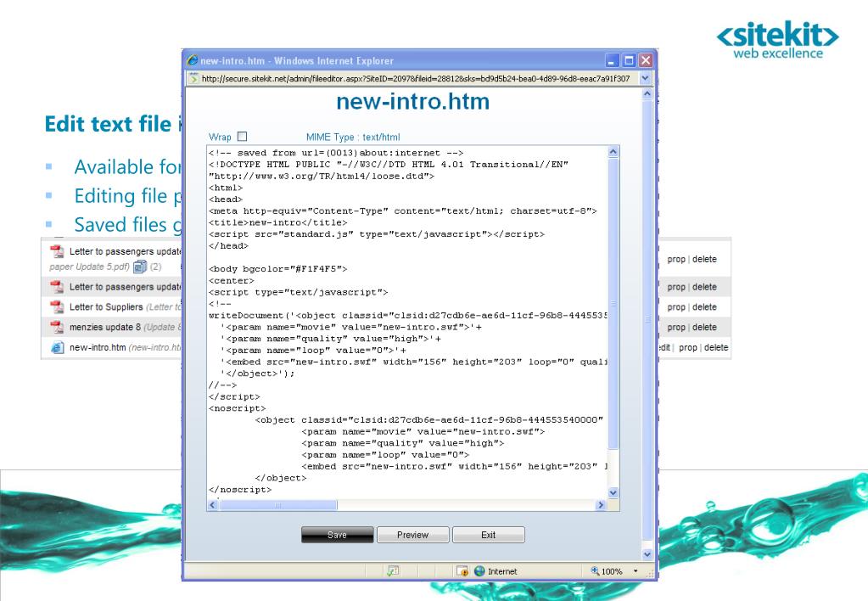Maximize the new-intro.htm IE window
868x601 pixels.
pyautogui.click(x=629, y=60)
